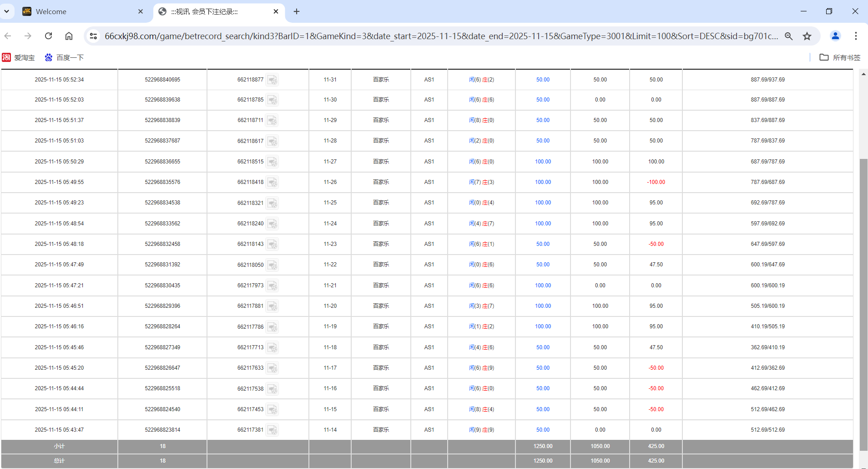
Task: Click the blue 100.00 amount link
Action: point(543,161)
